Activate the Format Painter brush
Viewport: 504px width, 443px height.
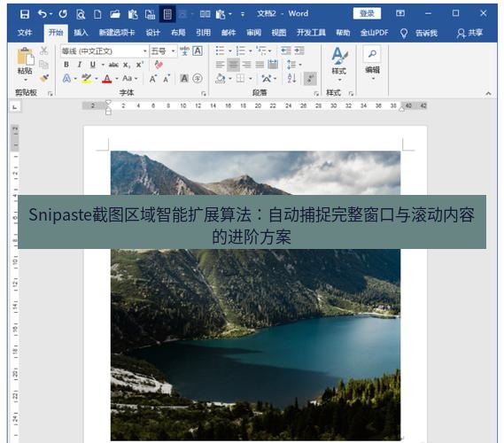pyautogui.click(x=43, y=78)
